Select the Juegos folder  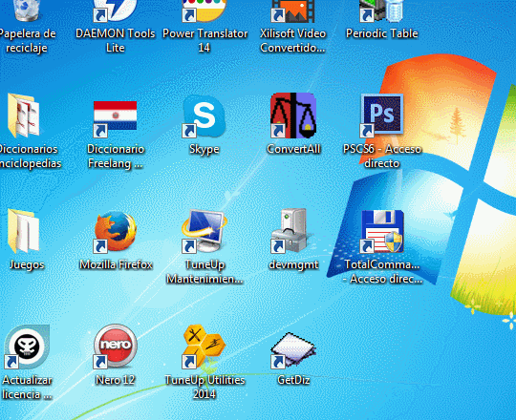[24, 231]
